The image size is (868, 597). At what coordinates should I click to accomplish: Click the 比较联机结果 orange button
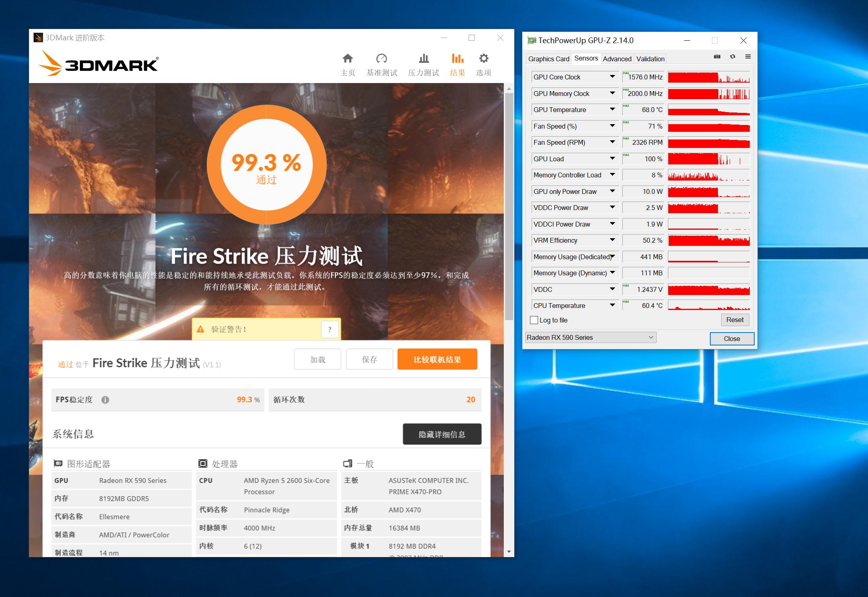pos(437,359)
